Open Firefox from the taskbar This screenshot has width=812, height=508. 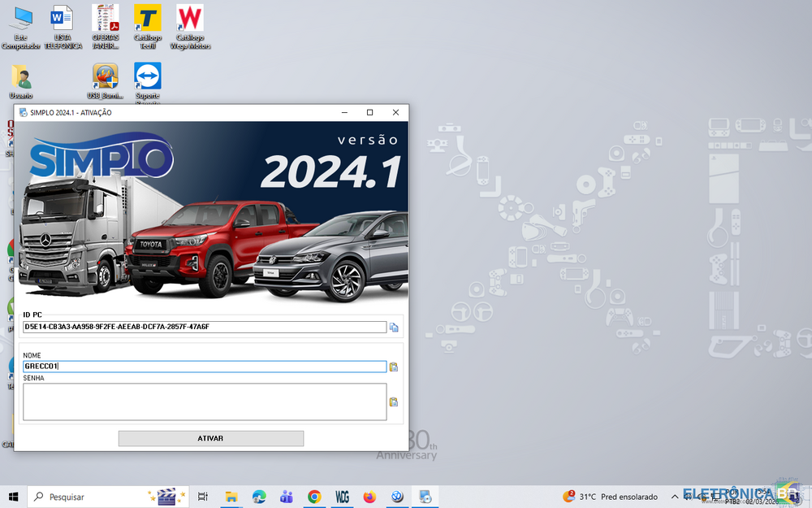pos(369,497)
